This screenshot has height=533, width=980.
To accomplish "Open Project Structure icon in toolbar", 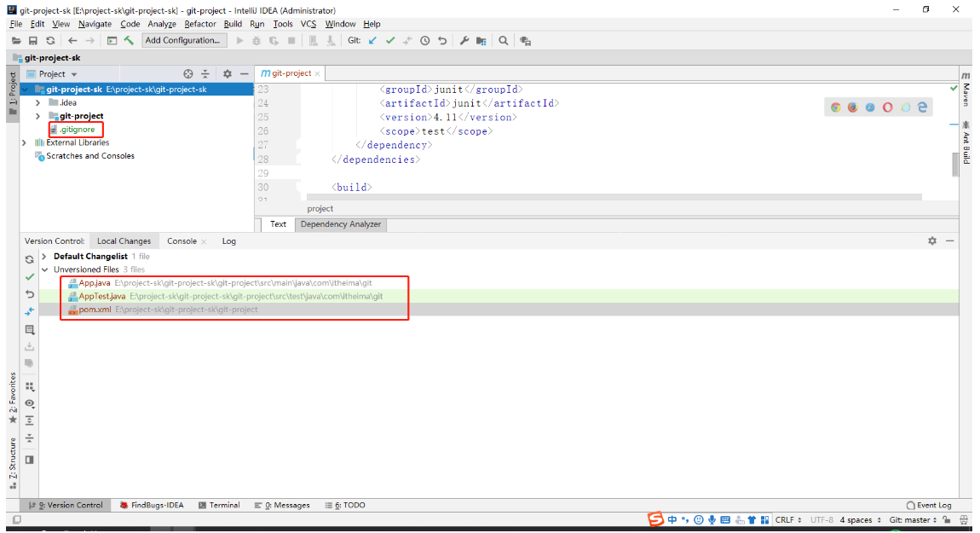I will click(481, 41).
